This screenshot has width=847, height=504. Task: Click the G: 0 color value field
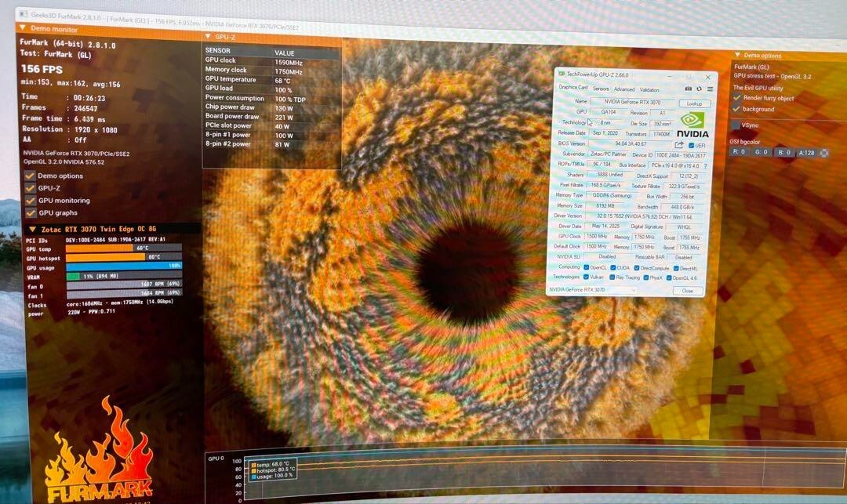click(761, 152)
